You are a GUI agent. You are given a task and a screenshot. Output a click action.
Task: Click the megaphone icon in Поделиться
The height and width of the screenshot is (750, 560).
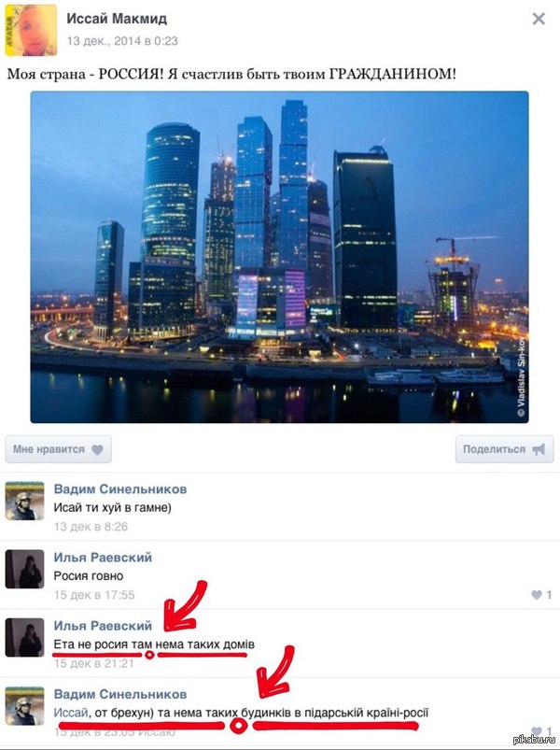click(539, 449)
